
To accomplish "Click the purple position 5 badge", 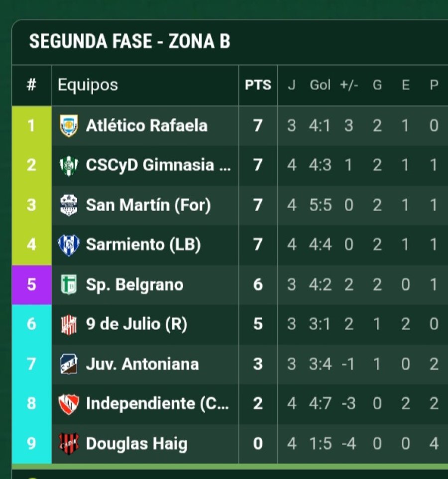I will click(x=31, y=285).
